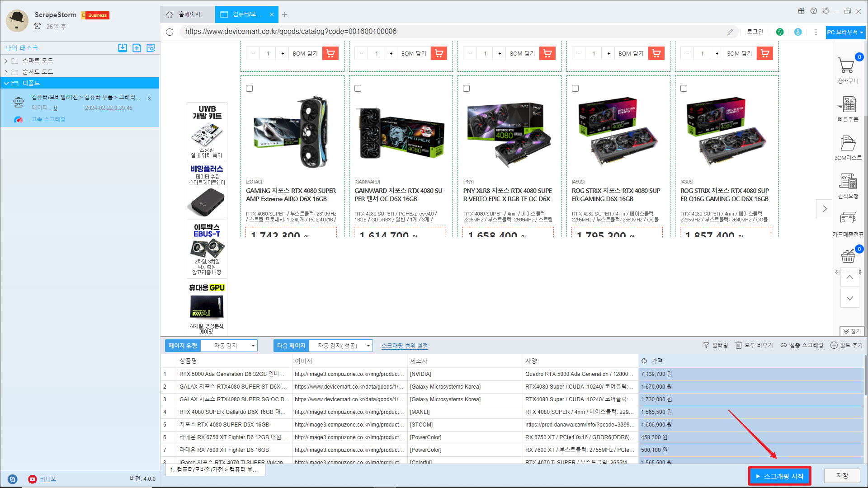Reload the page with the refresh icon
The height and width of the screenshot is (488, 868).
[x=170, y=32]
